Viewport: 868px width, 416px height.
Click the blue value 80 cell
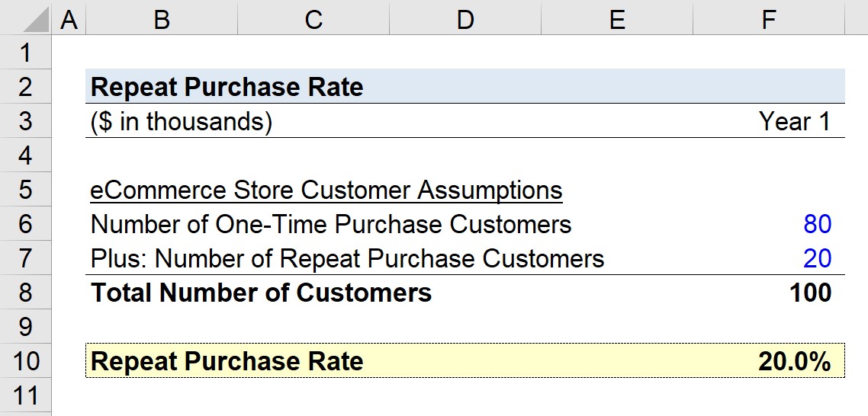coord(817,224)
